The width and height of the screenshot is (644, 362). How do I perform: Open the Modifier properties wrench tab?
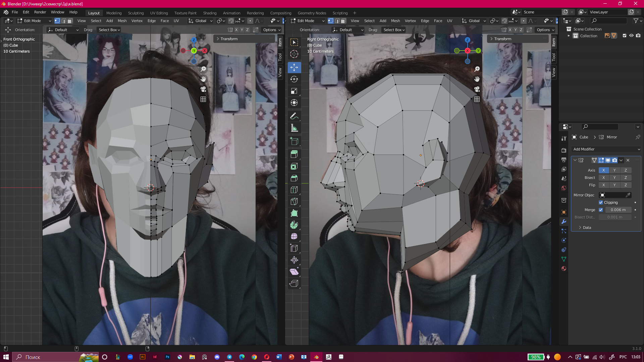[x=564, y=222]
